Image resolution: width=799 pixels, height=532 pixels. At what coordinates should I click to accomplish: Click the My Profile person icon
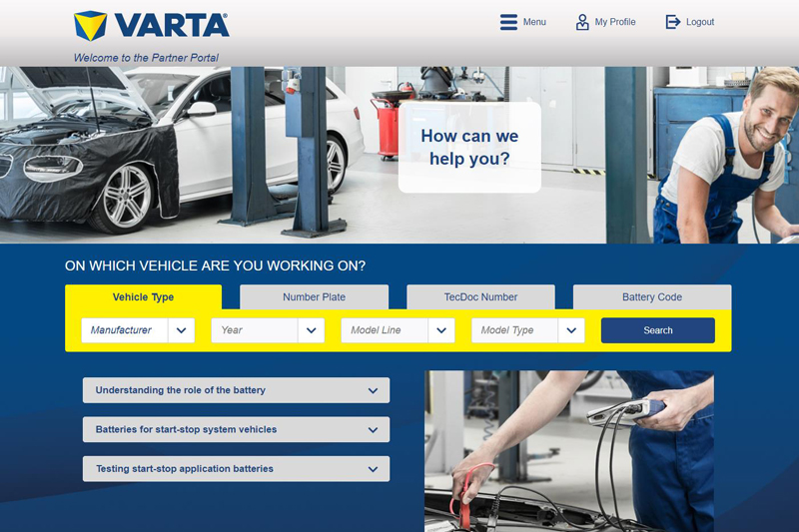coord(582,22)
